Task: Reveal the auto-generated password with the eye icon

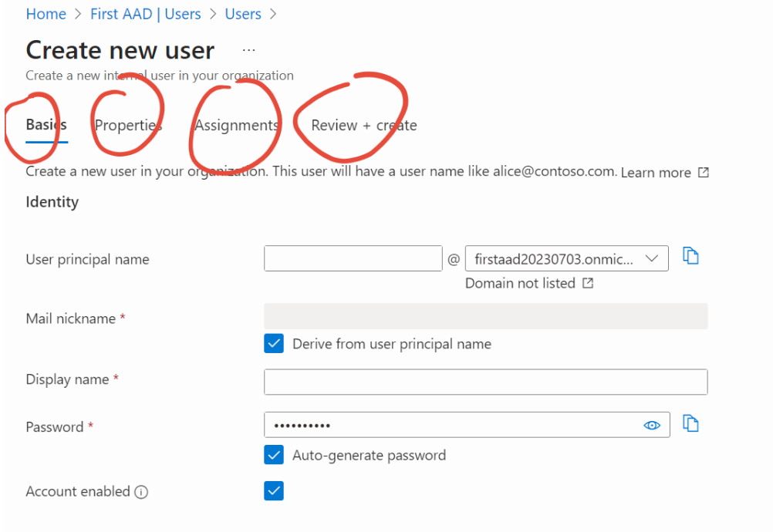Action: pyautogui.click(x=652, y=425)
